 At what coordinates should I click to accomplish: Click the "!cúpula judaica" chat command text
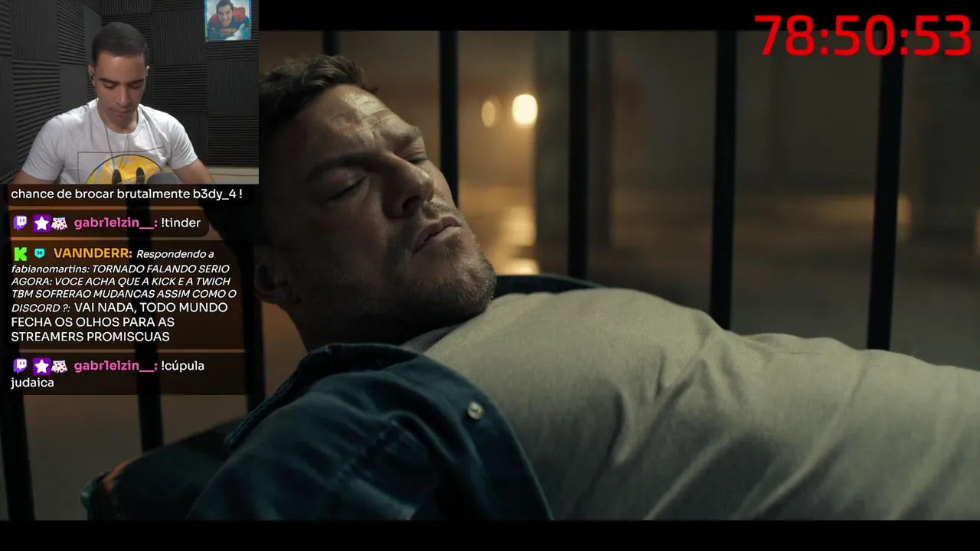coord(108,373)
